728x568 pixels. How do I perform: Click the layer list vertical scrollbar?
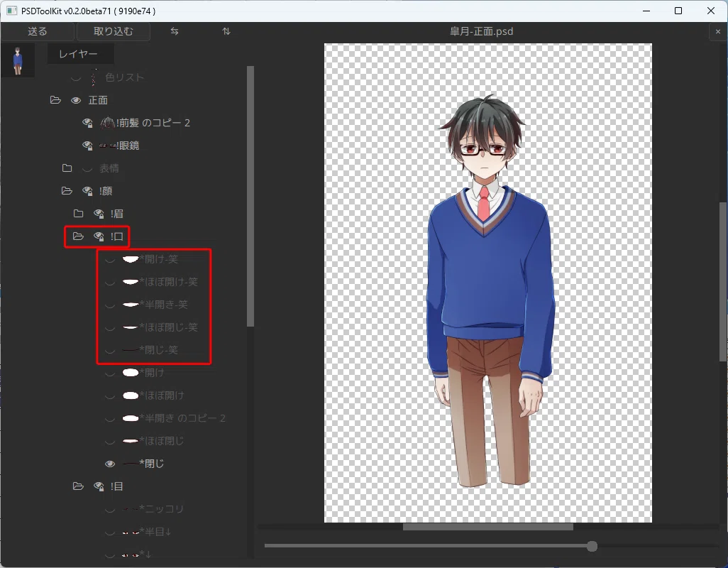click(x=250, y=196)
